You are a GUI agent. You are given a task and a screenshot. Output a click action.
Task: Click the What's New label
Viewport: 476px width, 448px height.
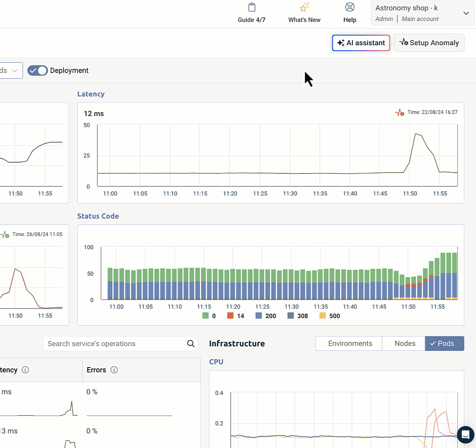(x=304, y=20)
